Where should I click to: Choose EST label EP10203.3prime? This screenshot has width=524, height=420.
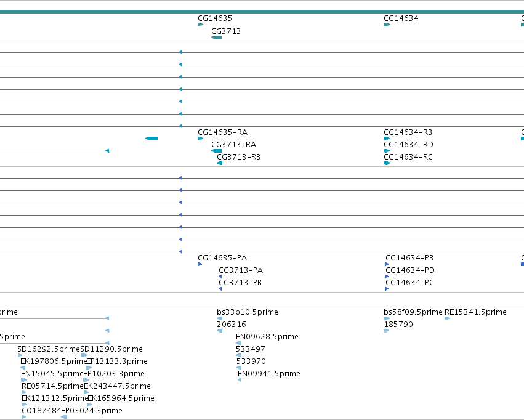click(114, 374)
